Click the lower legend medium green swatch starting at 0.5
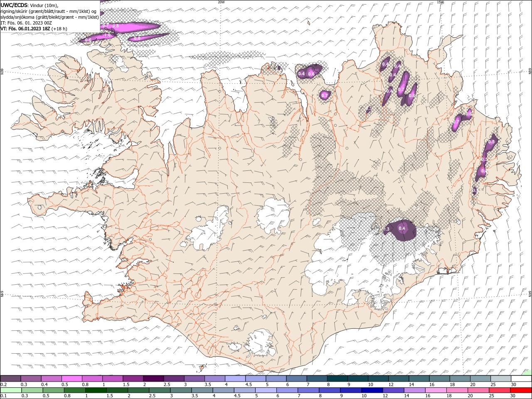Viewport: 532px width, 399px height. (53, 390)
